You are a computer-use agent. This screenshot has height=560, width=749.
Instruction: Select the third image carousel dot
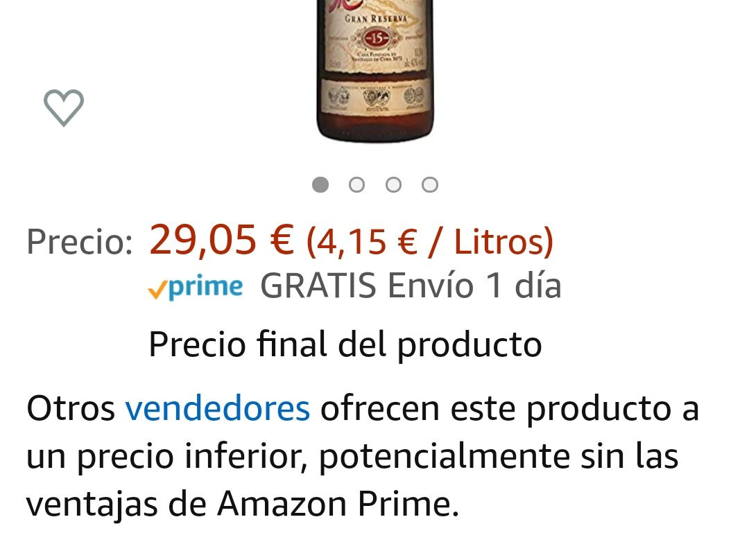click(393, 185)
